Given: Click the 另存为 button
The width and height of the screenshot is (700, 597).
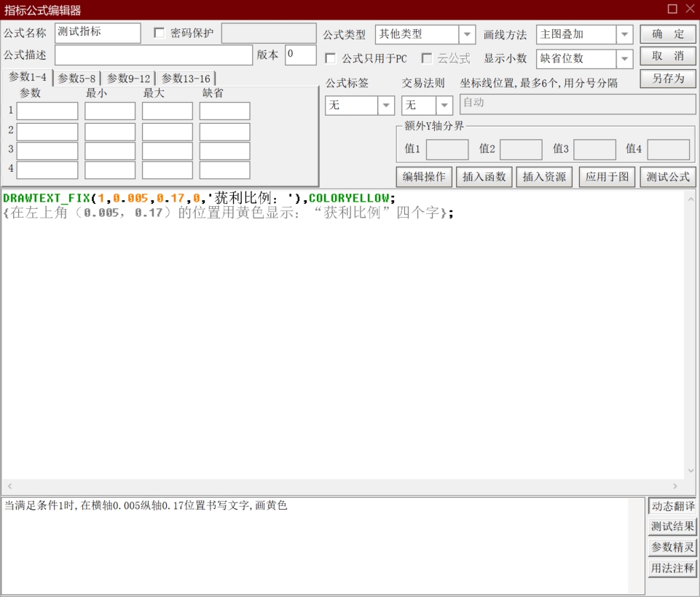Looking at the screenshot, I should tap(668, 79).
